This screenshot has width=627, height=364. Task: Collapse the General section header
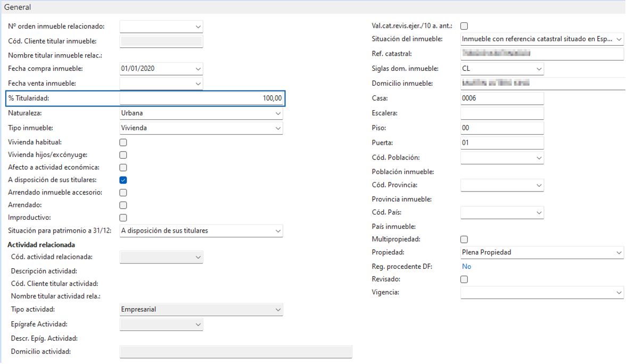[x=18, y=7]
